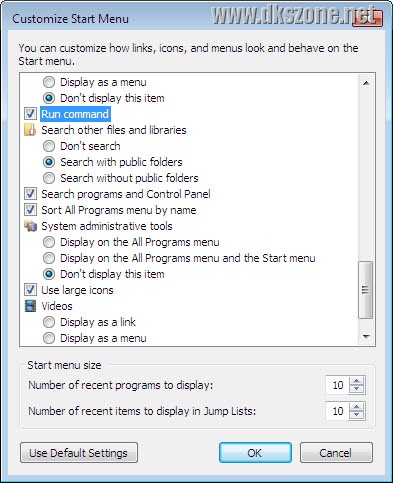
Task: Click the 'Search other files and libraries' heading
Action: (114, 130)
